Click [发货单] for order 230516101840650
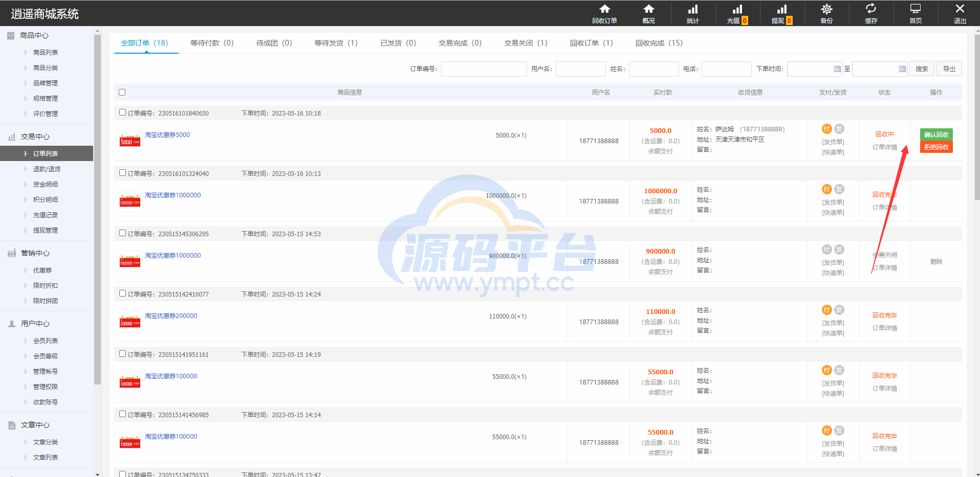The image size is (980, 477). pyautogui.click(x=833, y=142)
